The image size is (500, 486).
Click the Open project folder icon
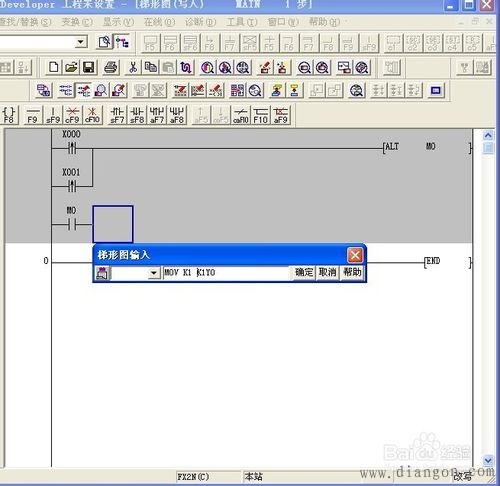coord(71,67)
